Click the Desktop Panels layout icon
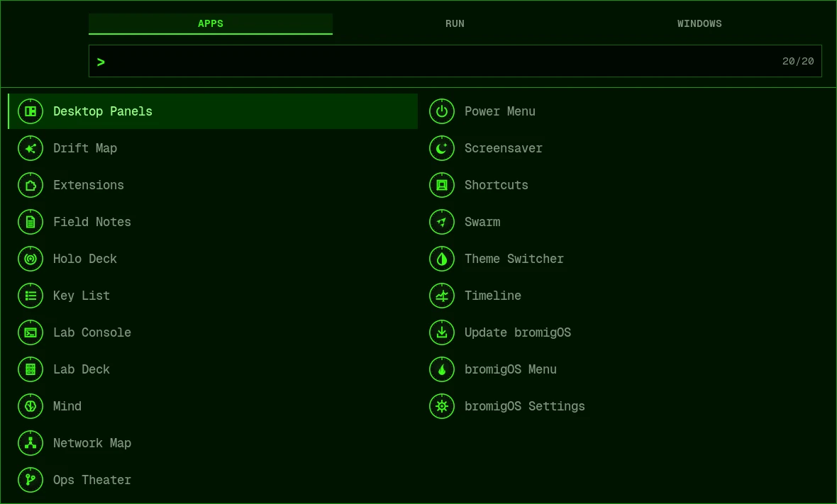The image size is (837, 504). pos(31,111)
